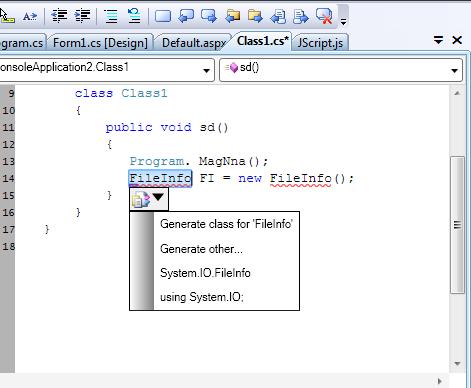Toggle a bookmark on current line
The image size is (471, 388).
[163, 16]
